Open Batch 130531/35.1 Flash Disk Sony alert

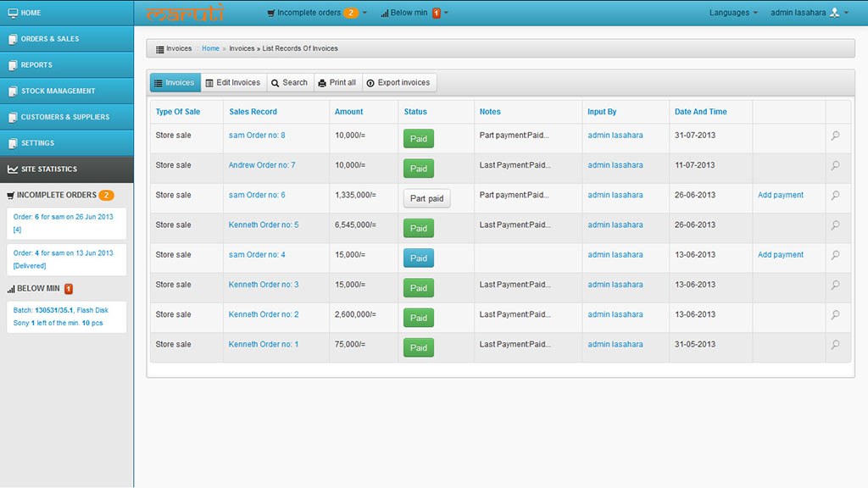tap(66, 317)
